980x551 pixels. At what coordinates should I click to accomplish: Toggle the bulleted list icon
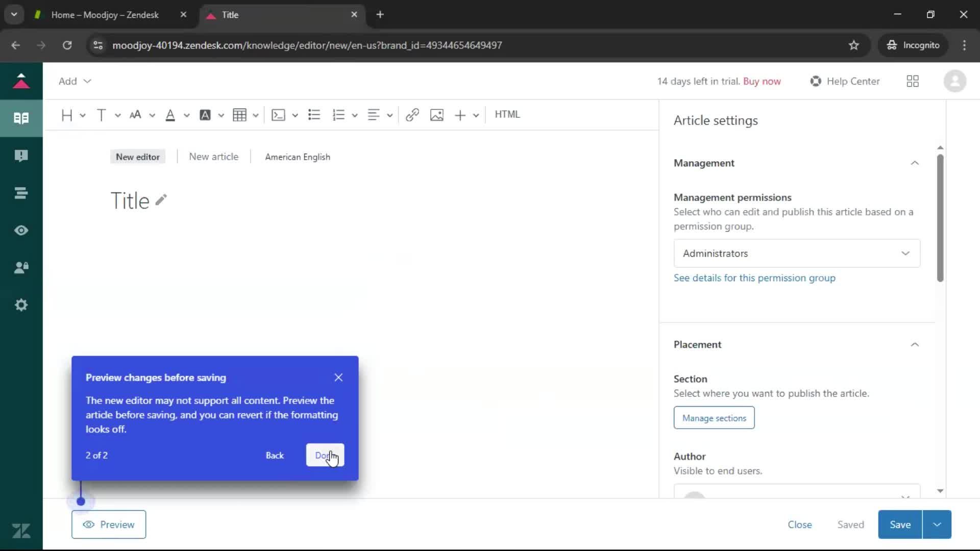click(x=314, y=115)
